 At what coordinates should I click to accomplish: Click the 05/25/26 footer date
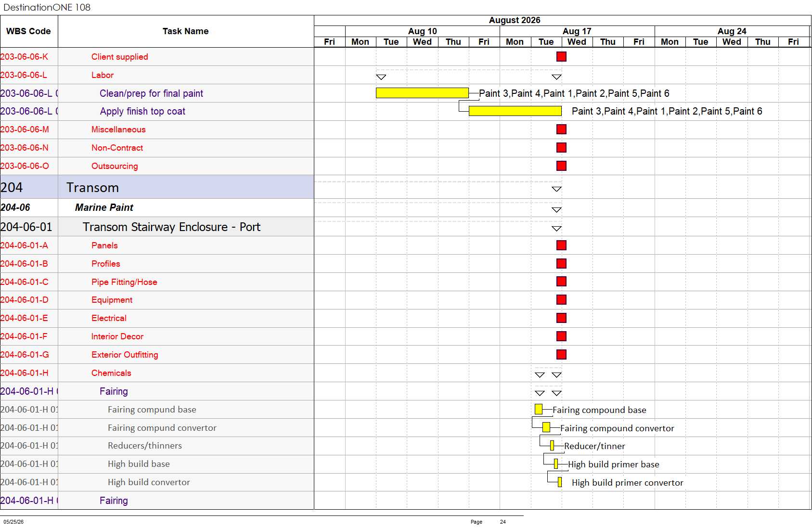13,522
